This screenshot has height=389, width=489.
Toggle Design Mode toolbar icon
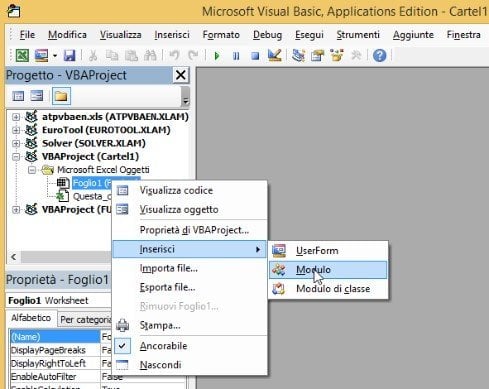click(x=275, y=55)
